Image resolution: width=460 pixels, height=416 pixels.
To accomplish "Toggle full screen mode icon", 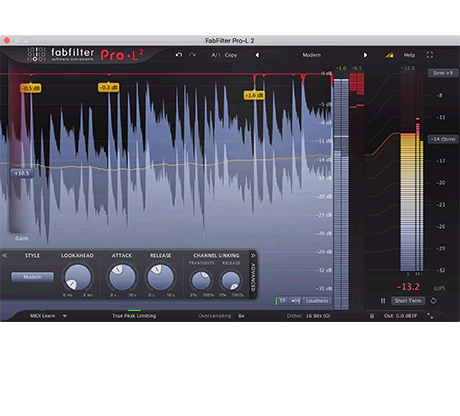I will click(430, 55).
